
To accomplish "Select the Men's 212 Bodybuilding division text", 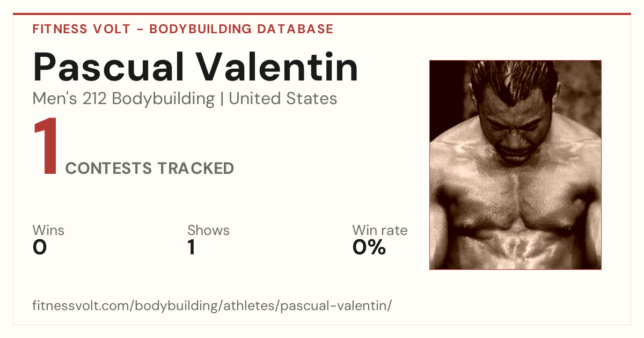I will tap(123, 99).
